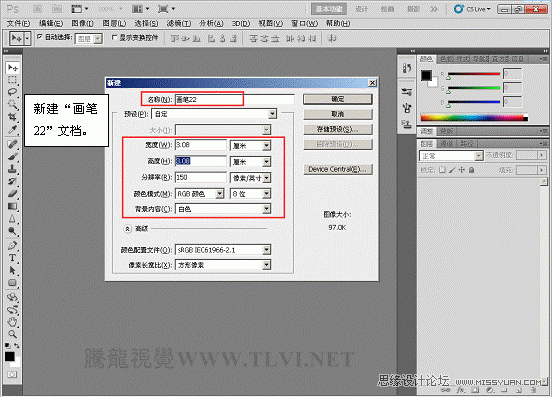Image resolution: width=552 pixels, height=397 pixels.
Task: Click the Height input field
Action: 201,161
